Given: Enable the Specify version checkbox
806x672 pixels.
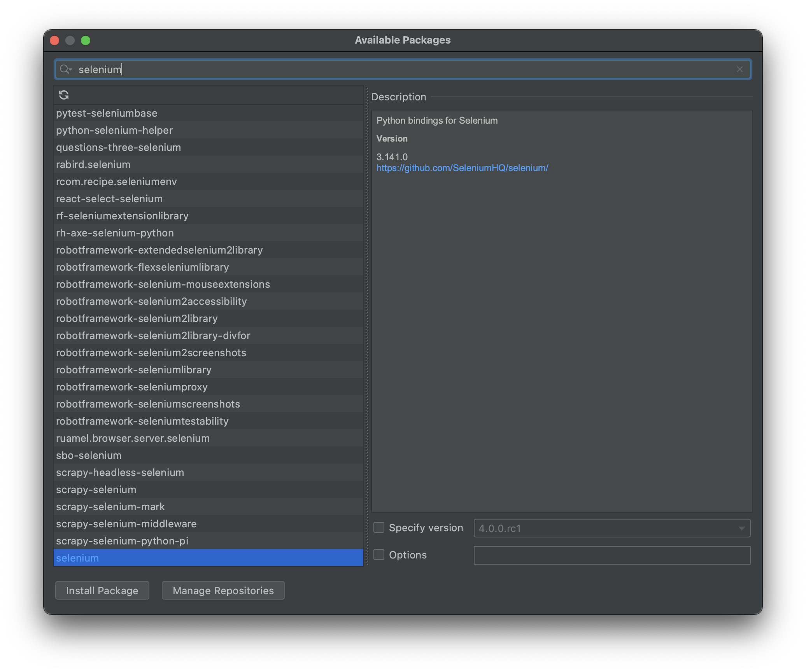Looking at the screenshot, I should [379, 528].
